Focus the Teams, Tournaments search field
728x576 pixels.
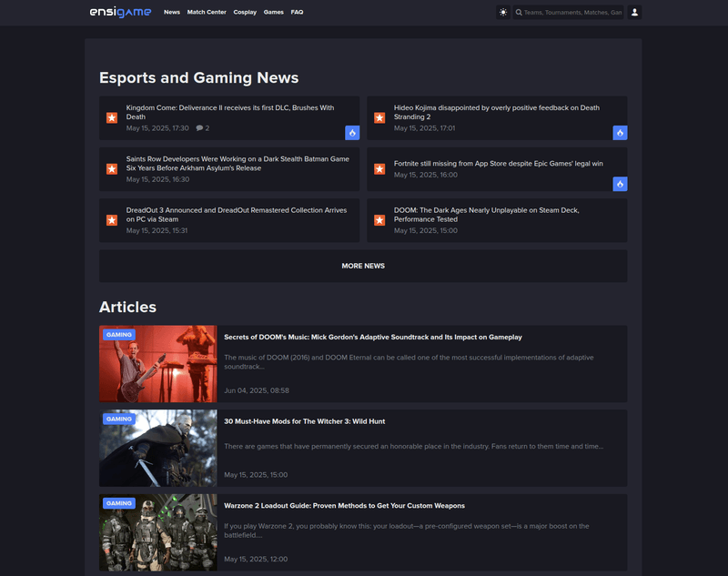(572, 13)
